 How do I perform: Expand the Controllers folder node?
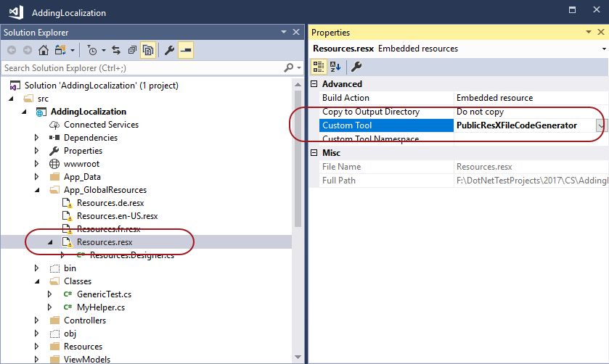point(37,320)
